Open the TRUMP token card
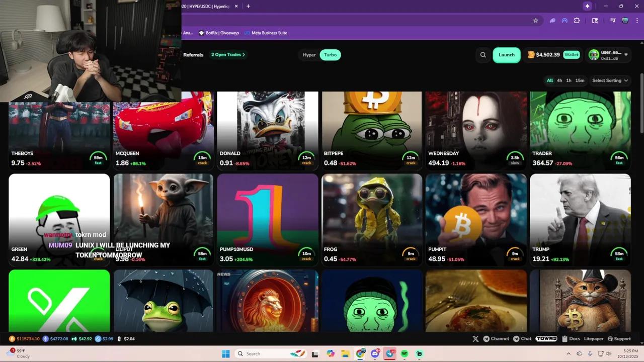This screenshot has width=644, height=362. point(580,219)
